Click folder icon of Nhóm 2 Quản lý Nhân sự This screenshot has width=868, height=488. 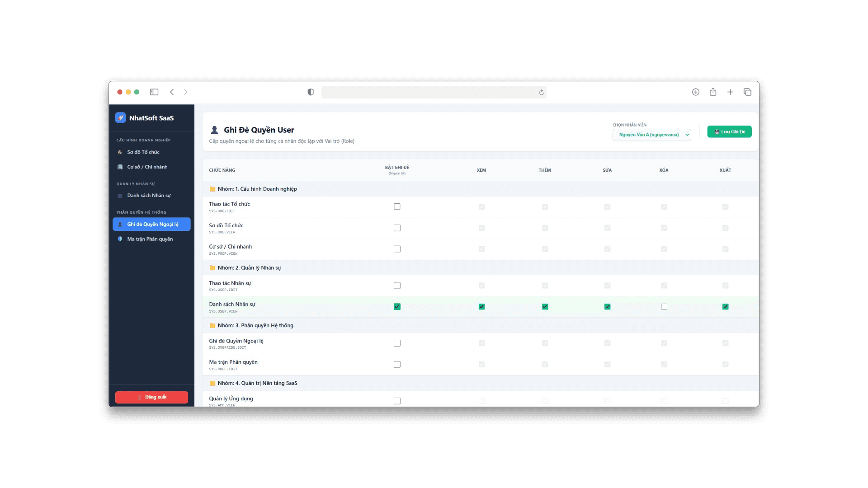tap(212, 268)
